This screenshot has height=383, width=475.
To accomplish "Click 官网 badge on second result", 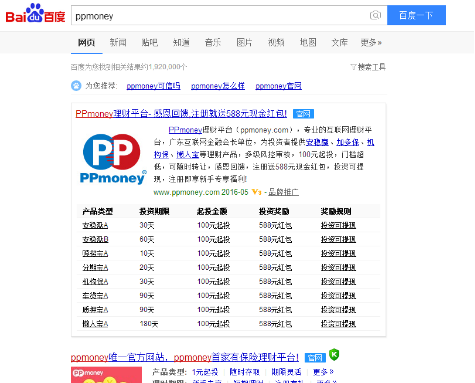I will point(315,358).
